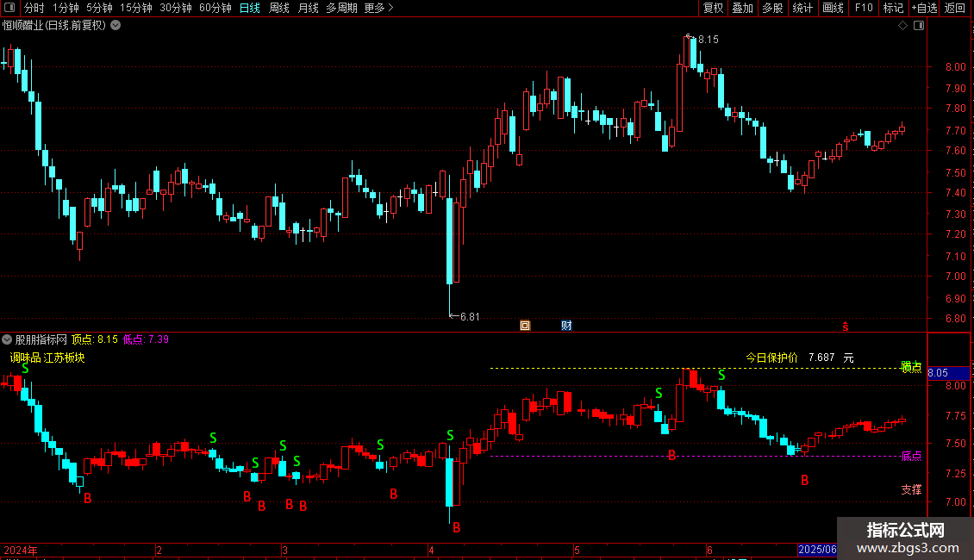Screen dimensions: 974x560
Task: Select the 1分钟 period
Action: click(66, 8)
